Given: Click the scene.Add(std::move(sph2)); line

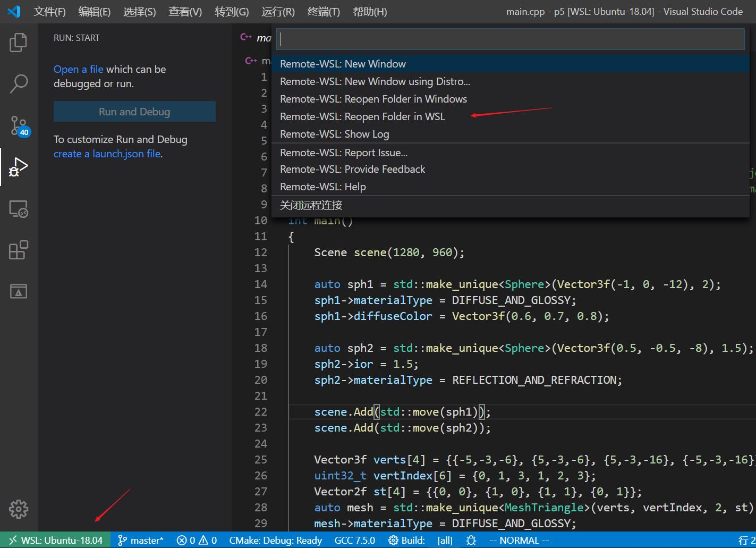Looking at the screenshot, I should click(x=403, y=427).
